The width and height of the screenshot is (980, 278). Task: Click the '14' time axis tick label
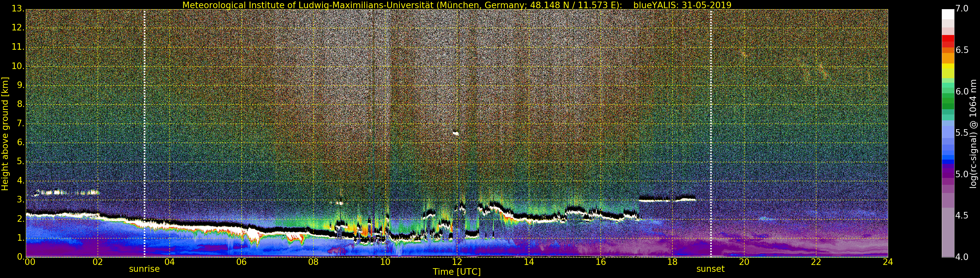click(529, 262)
